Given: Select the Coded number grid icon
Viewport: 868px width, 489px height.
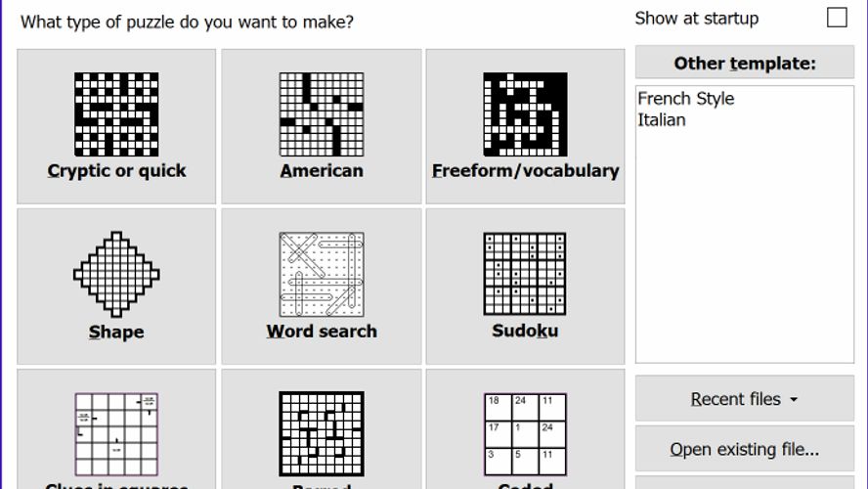Looking at the screenshot, I should (x=525, y=434).
